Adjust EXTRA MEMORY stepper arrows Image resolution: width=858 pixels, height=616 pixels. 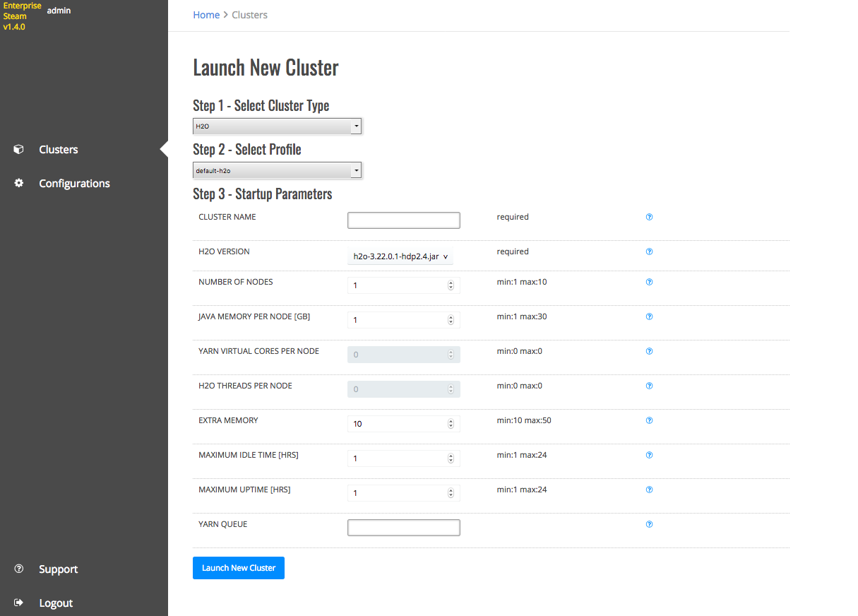pyautogui.click(x=451, y=424)
